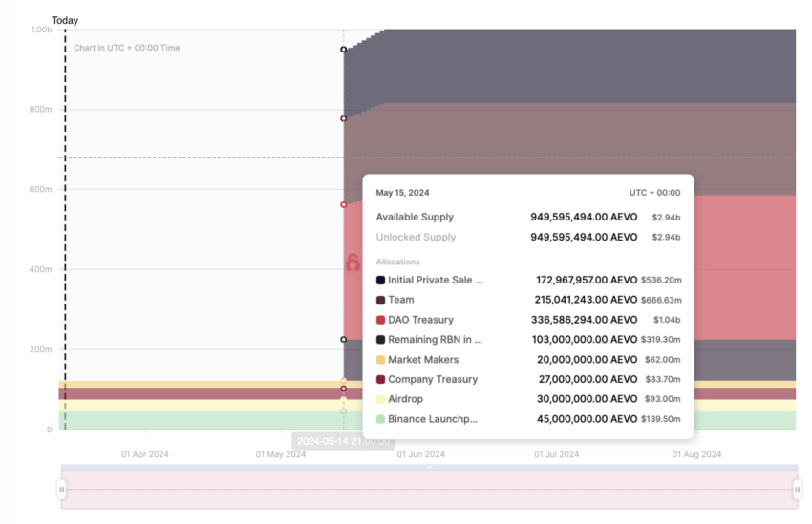Click the Today label above the chart

pyautogui.click(x=65, y=20)
